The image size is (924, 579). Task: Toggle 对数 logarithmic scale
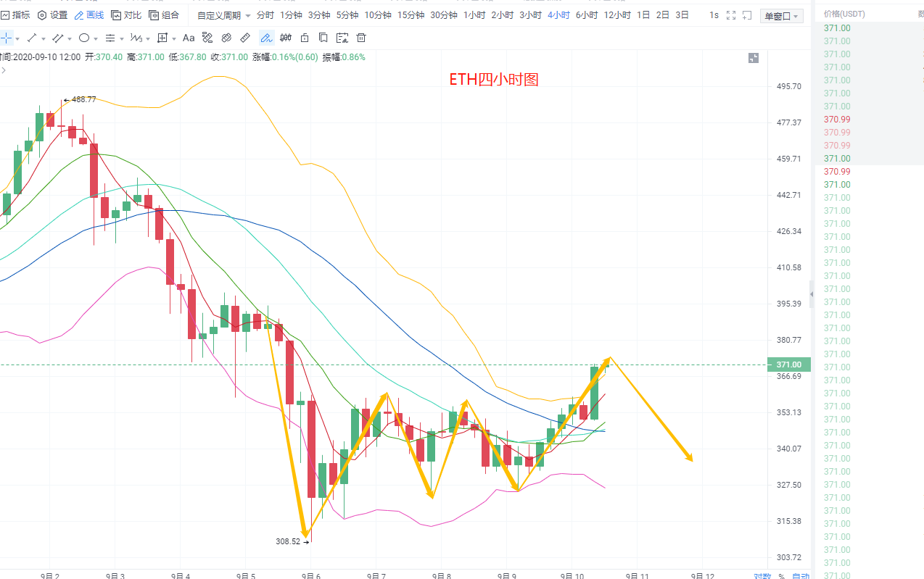click(762, 576)
